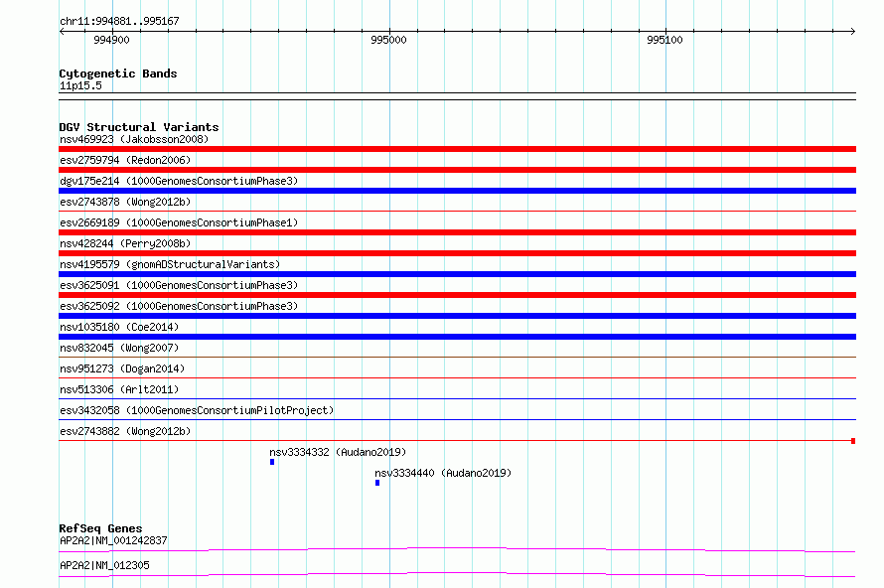The height and width of the screenshot is (588, 884).
Task: Select nsv428244 (Perry2008b) variant label
Action: (x=125, y=243)
